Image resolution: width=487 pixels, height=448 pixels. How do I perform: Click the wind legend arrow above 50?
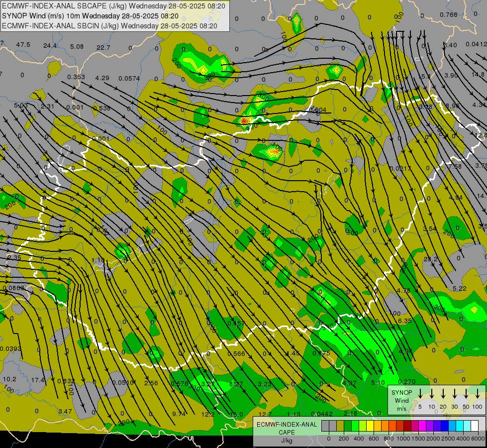pos(466,394)
